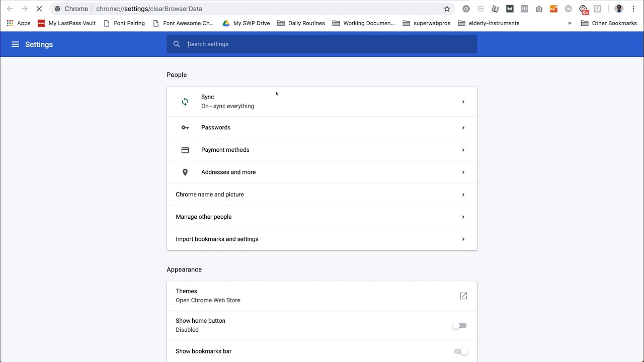Open the Medium 'M' extension

[510, 9]
